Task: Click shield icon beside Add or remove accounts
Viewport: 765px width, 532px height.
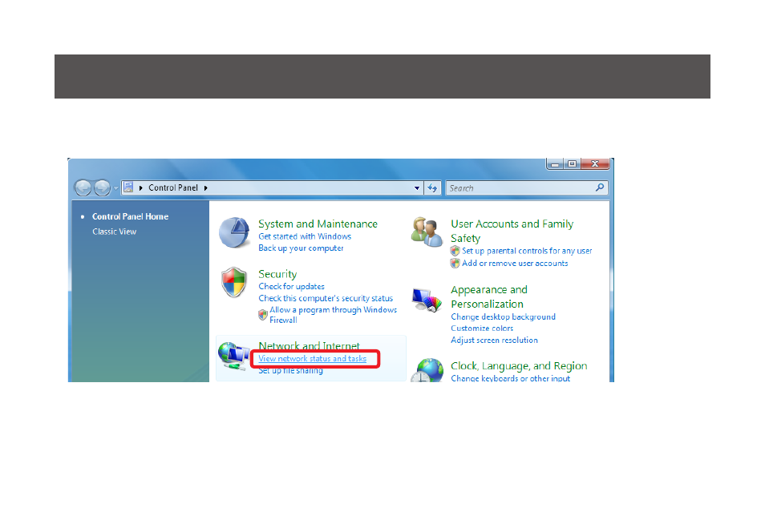Action: pyautogui.click(x=455, y=264)
